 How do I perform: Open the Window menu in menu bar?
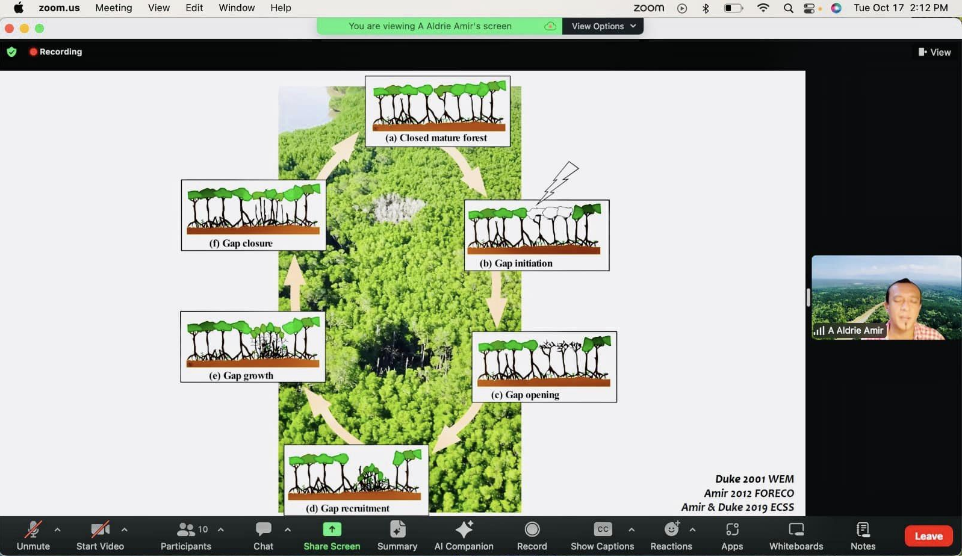pyautogui.click(x=236, y=8)
